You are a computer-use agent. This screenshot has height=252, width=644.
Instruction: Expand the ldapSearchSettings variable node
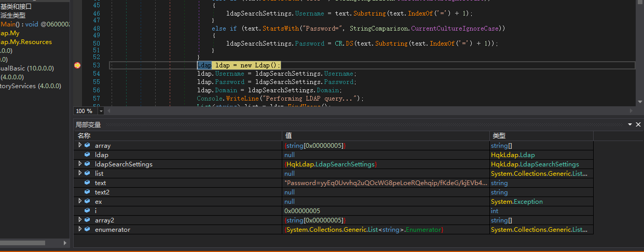pos(80,164)
